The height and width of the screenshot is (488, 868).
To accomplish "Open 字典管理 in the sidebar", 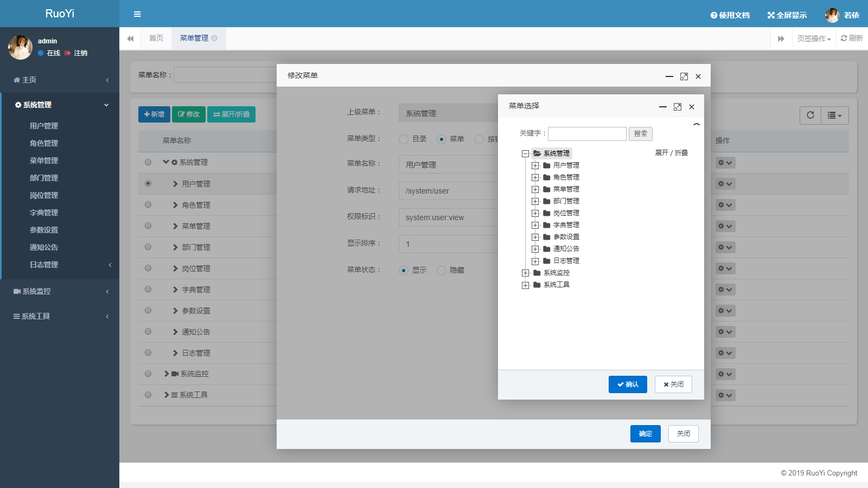I will pyautogui.click(x=44, y=213).
